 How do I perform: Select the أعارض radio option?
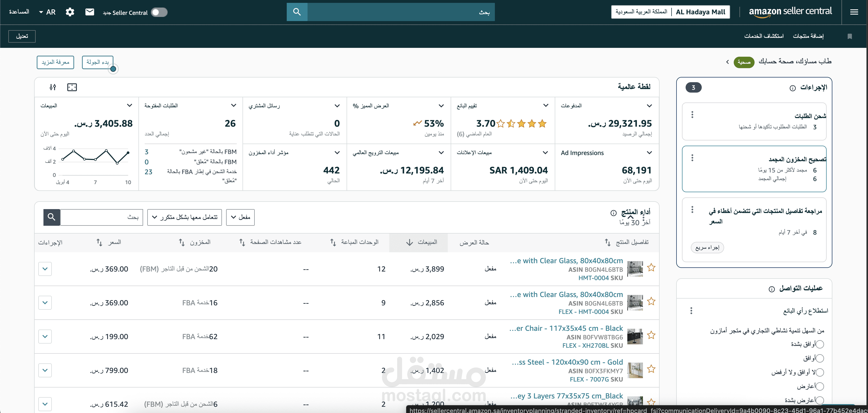[x=820, y=386]
